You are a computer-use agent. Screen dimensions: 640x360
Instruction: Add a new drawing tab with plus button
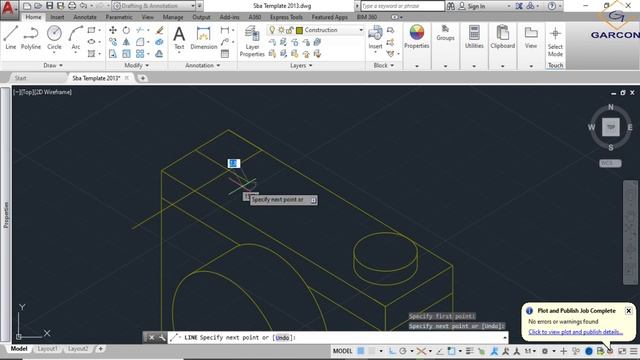143,78
